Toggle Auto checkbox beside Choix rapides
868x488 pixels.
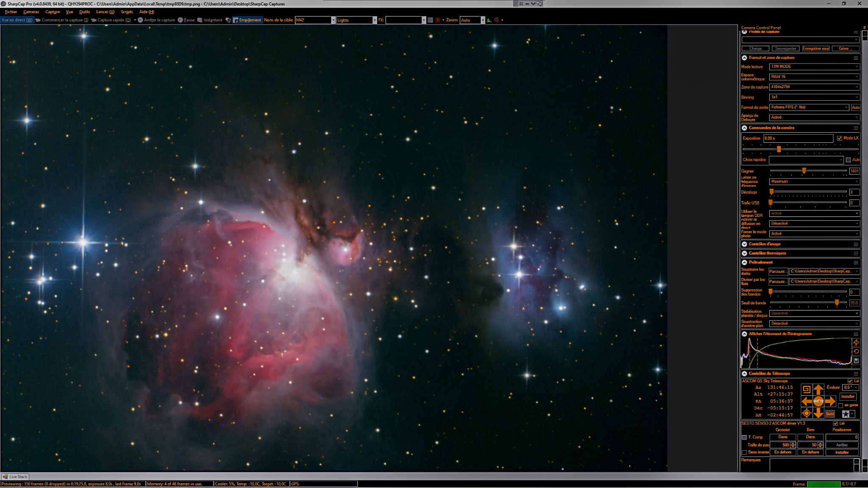click(848, 160)
